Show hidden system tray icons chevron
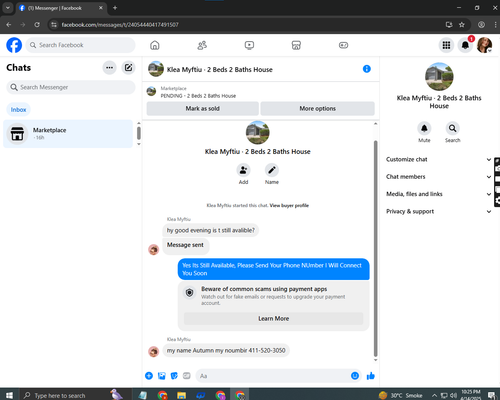This screenshot has height=400, width=500. 435,395
